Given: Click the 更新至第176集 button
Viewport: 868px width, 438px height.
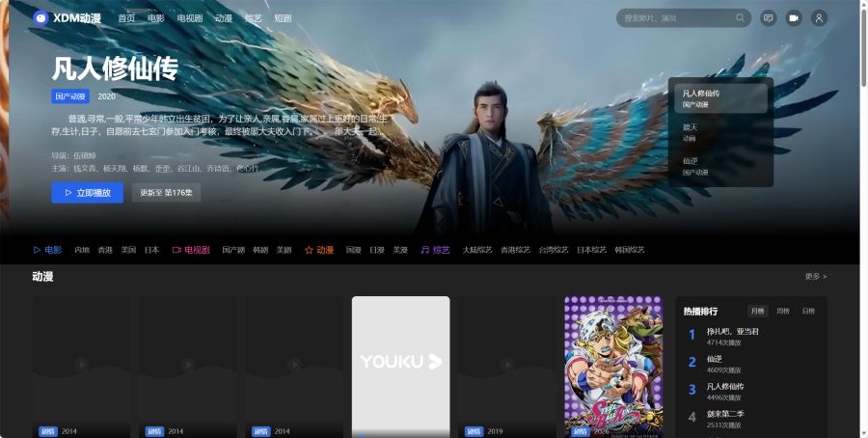Looking at the screenshot, I should pos(166,193).
